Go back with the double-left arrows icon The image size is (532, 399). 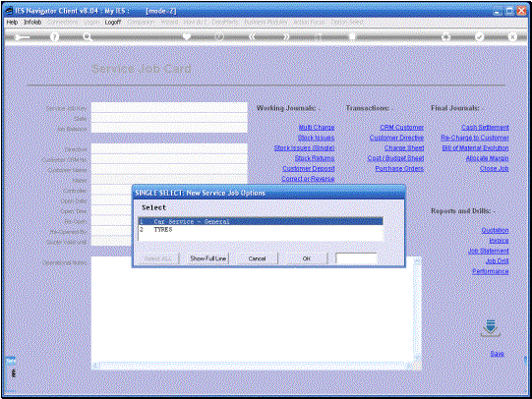coord(252,36)
